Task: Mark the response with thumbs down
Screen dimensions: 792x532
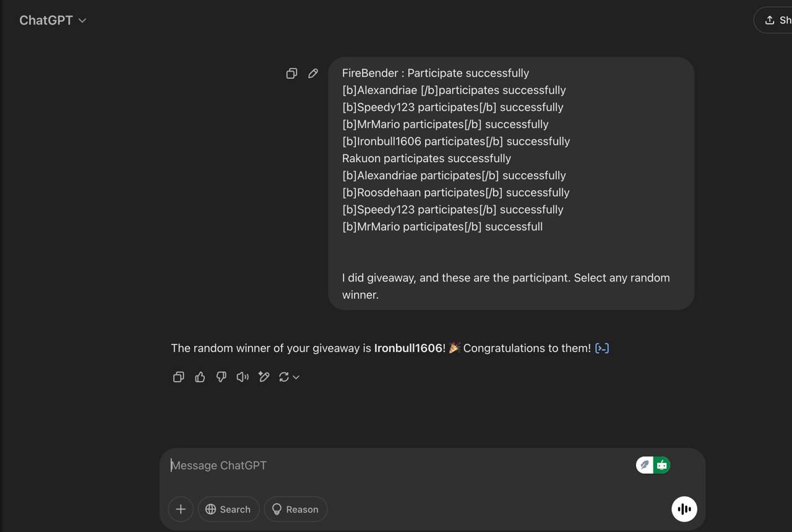Action: coord(221,377)
